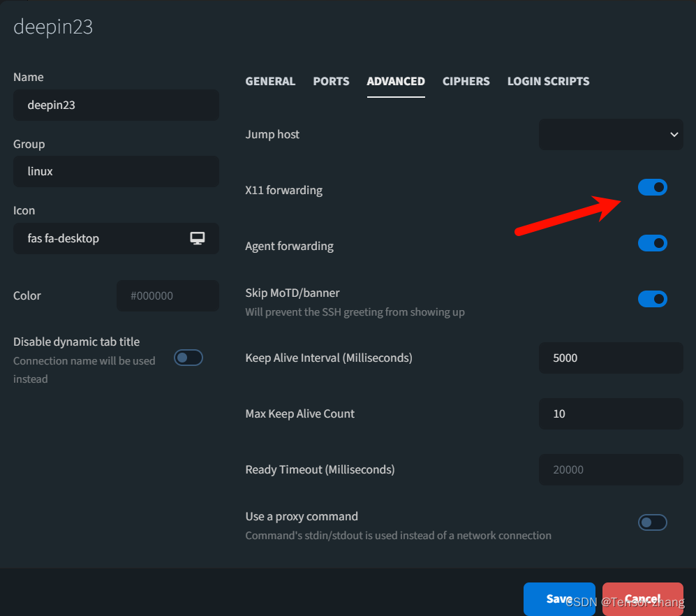Disable Agent forwarding switch
The image size is (696, 616).
point(653,243)
